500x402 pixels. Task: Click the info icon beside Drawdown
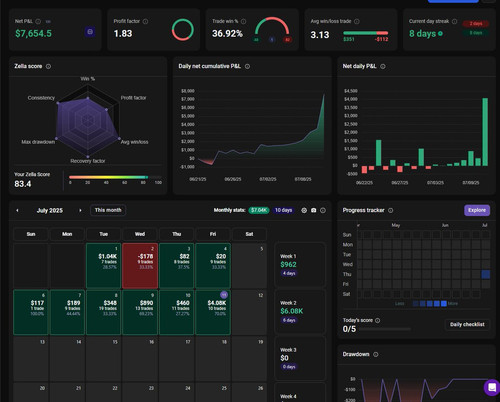(x=376, y=354)
